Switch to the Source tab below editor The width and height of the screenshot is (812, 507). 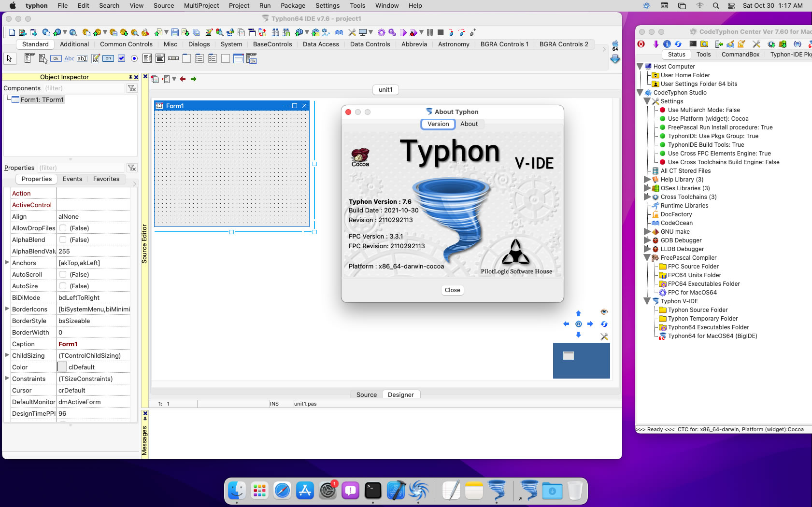[x=367, y=394]
